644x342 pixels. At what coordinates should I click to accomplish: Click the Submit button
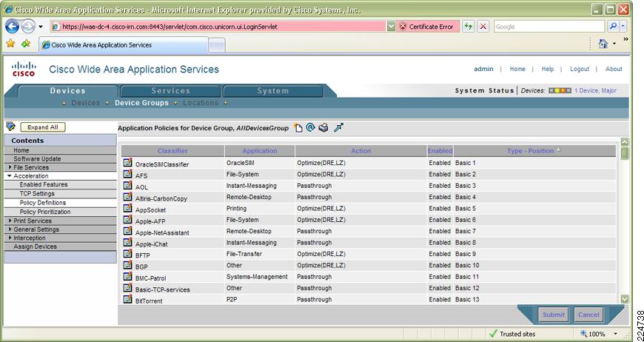pyautogui.click(x=553, y=315)
